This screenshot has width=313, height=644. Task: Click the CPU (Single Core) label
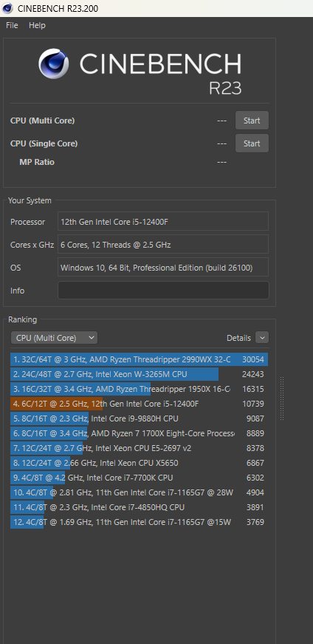pyautogui.click(x=44, y=143)
